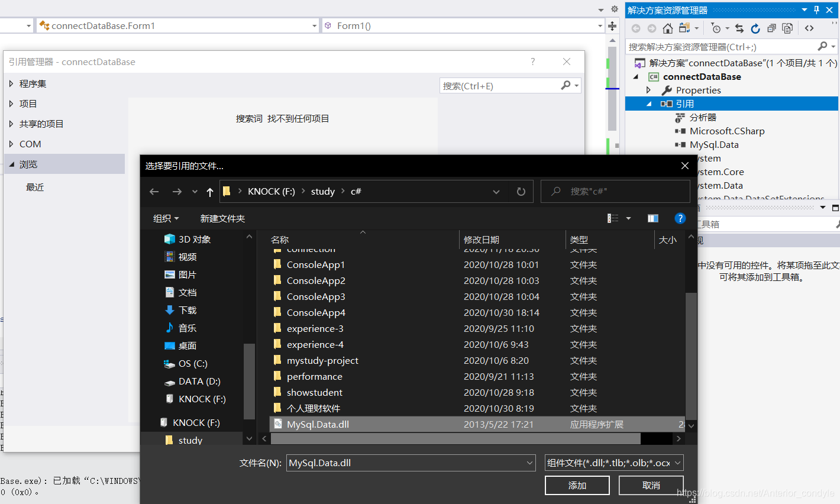Collapse the 引用 node in Solution Explorer
Screen dimensions: 840x504
click(x=648, y=104)
